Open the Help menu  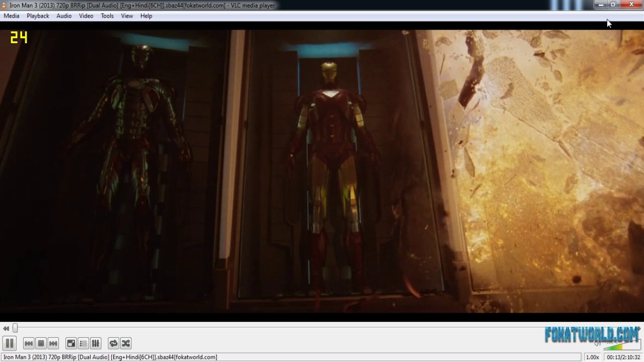[146, 16]
